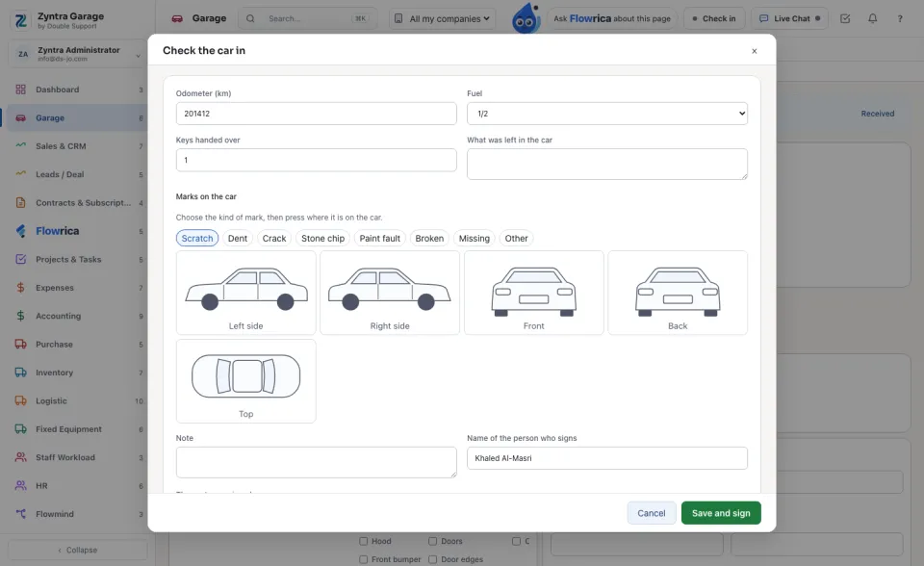Mark a spot on Right side car view
This screenshot has width=924, height=566.
(390, 293)
